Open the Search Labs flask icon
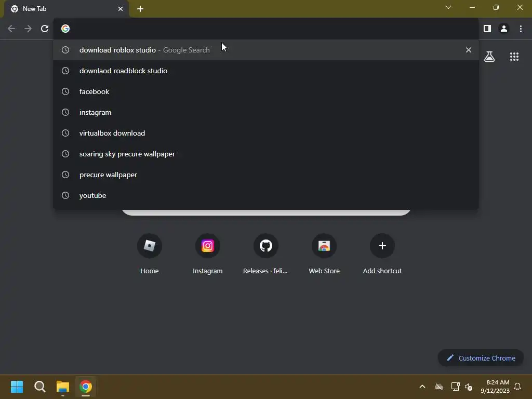Viewport: 532px width, 399px height. [489, 57]
